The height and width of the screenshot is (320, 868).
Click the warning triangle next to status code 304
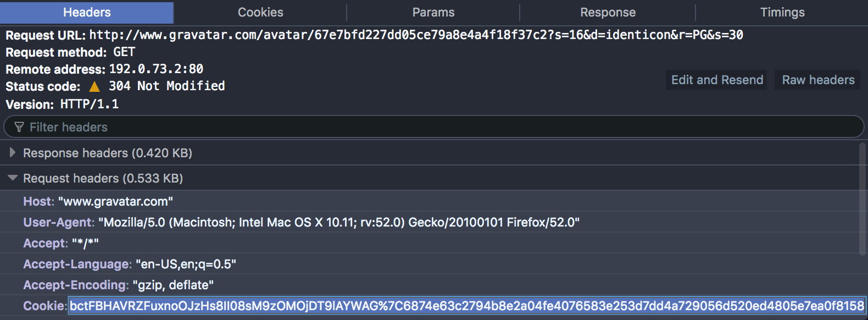(94, 85)
